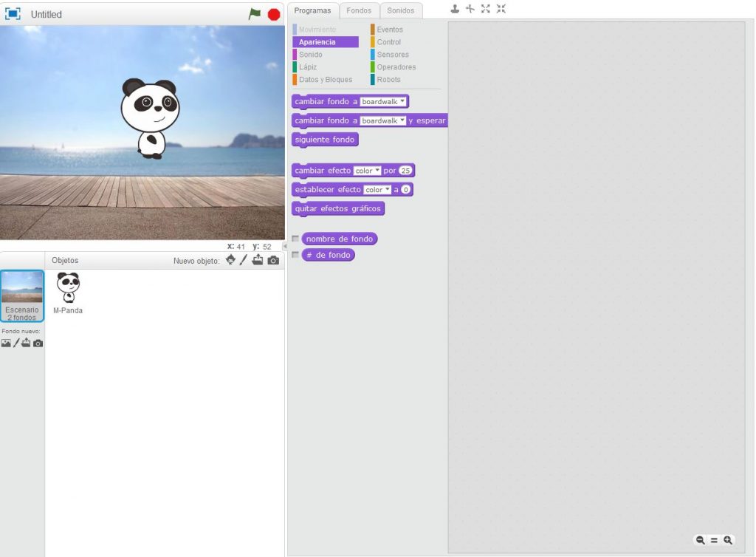
Task: Zoom in on the scripts area
Action: [x=728, y=540]
